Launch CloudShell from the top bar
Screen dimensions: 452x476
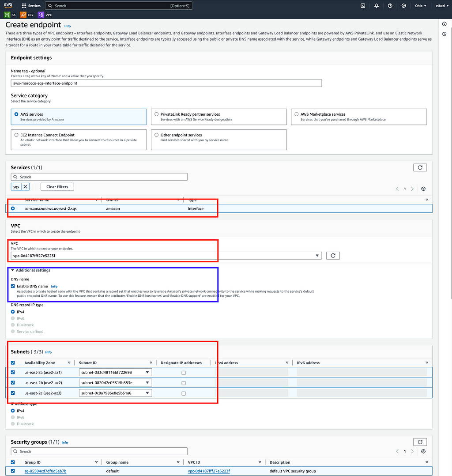coord(363,6)
